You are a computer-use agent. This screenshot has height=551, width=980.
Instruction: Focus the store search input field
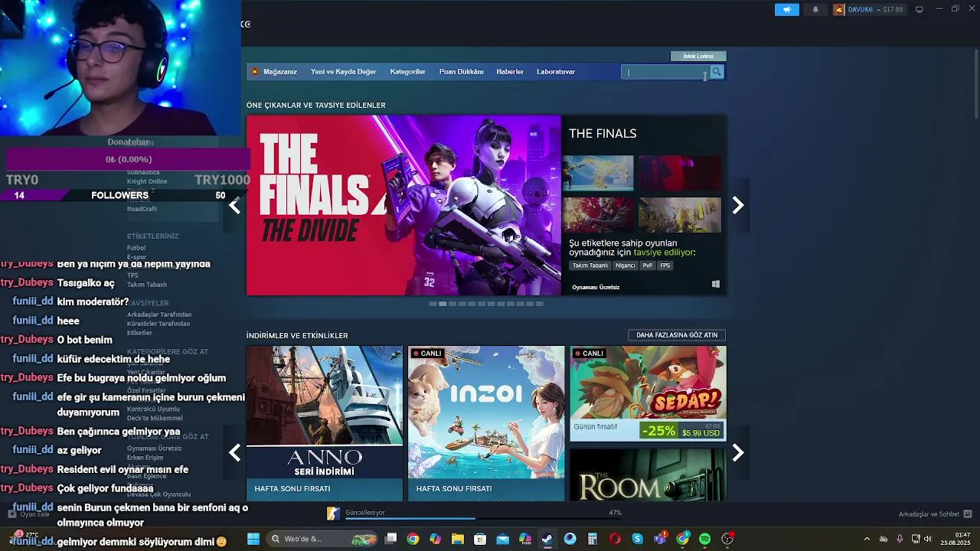[x=665, y=72]
